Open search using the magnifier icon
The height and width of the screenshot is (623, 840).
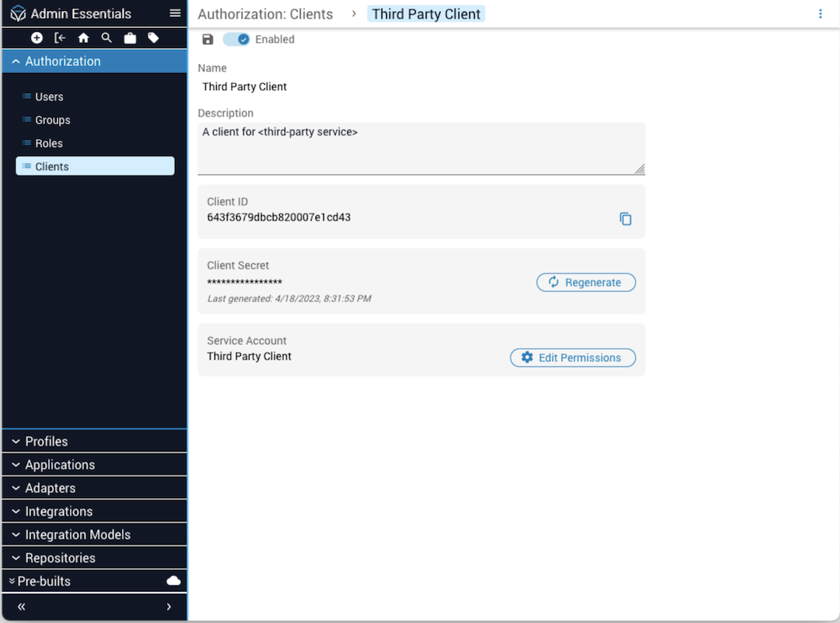coord(106,38)
